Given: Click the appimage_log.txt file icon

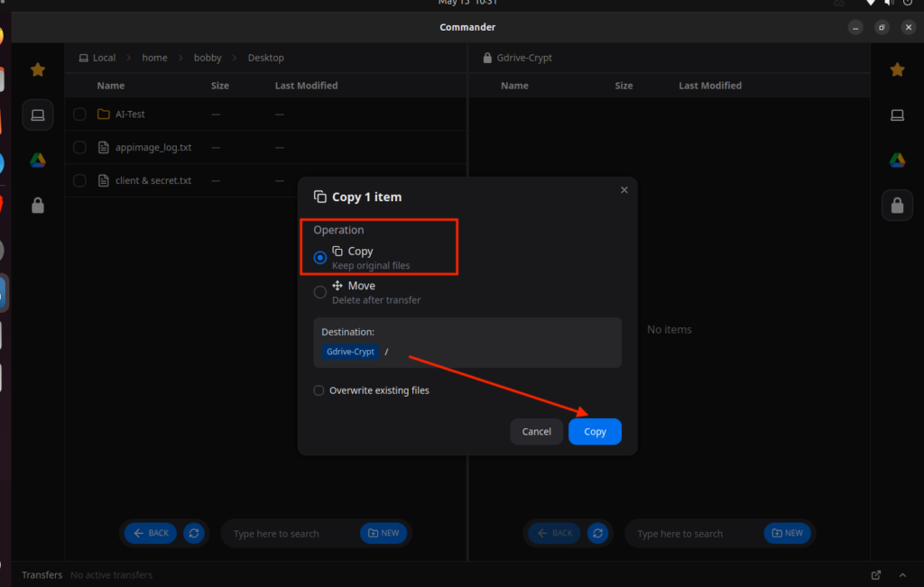Looking at the screenshot, I should pos(103,147).
